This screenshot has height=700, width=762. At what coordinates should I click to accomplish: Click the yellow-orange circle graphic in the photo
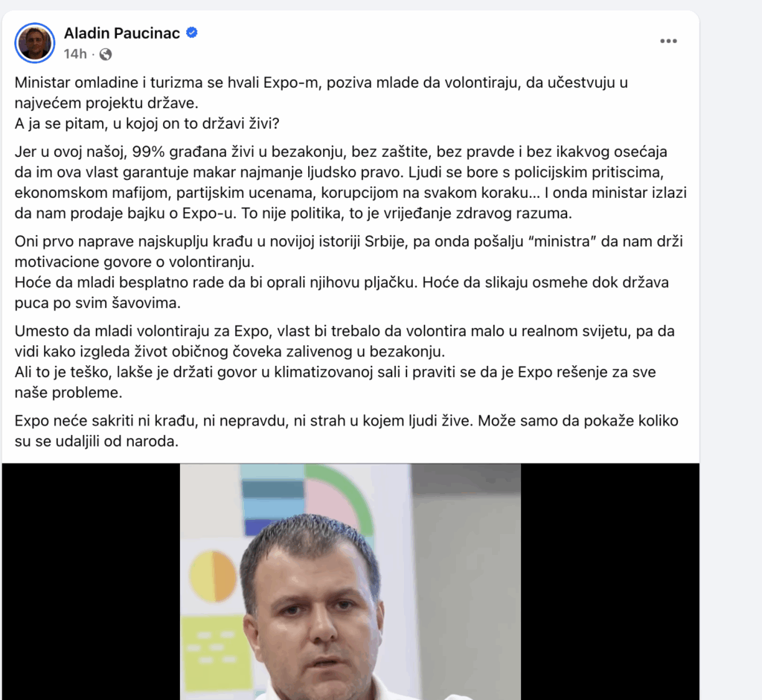click(212, 576)
